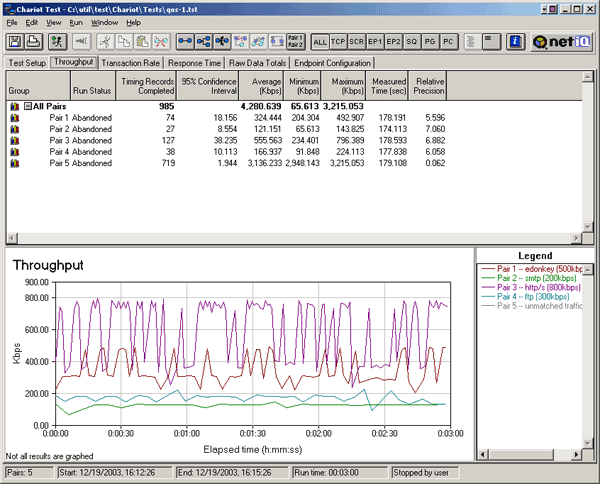This screenshot has height=484, width=600.
Task: Click the Save toolbar icon
Action: coord(15,42)
